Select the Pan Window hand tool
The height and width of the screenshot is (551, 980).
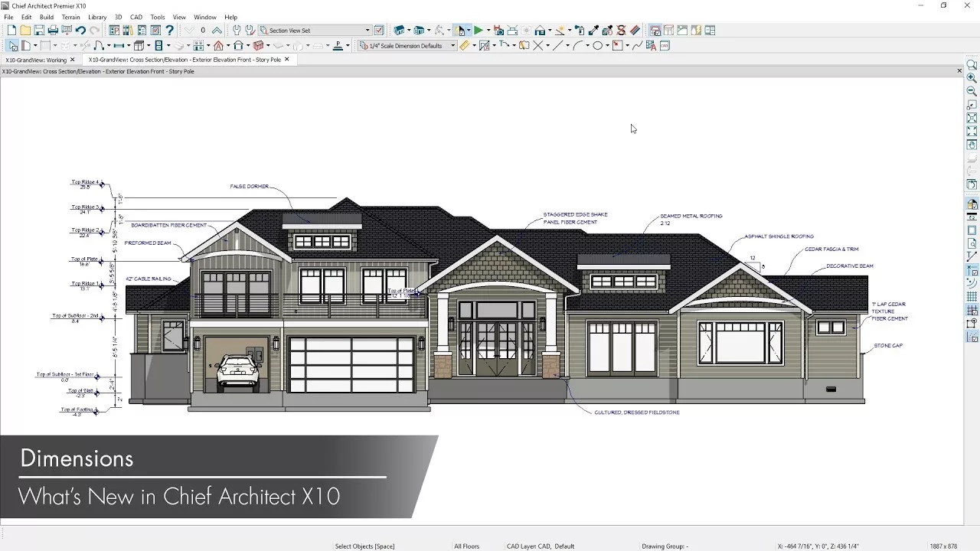coord(972,145)
